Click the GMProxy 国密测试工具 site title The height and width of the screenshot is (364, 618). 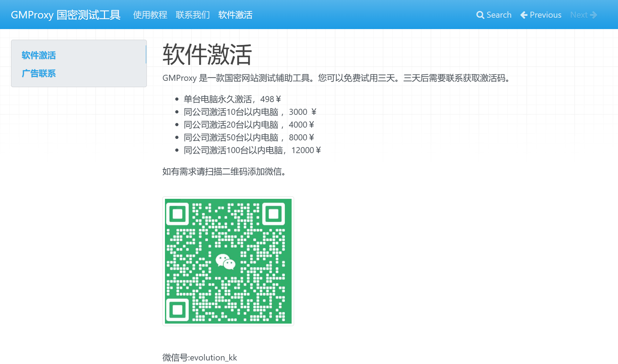pyautogui.click(x=66, y=15)
